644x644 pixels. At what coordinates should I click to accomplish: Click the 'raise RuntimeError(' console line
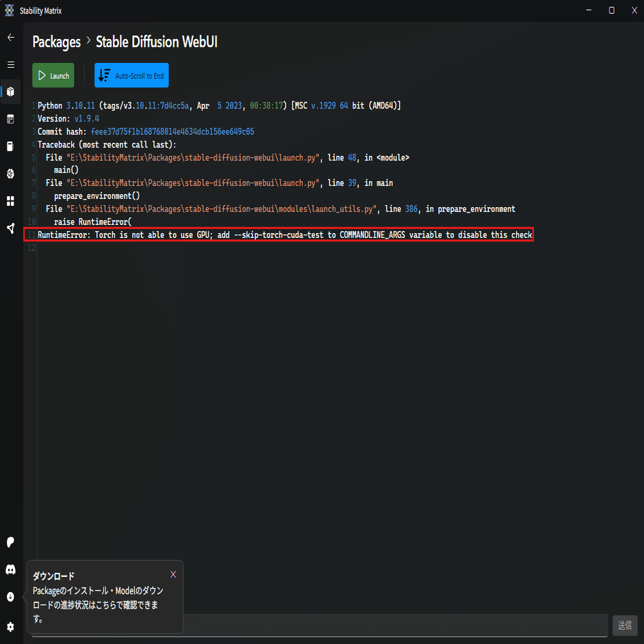pos(93,222)
